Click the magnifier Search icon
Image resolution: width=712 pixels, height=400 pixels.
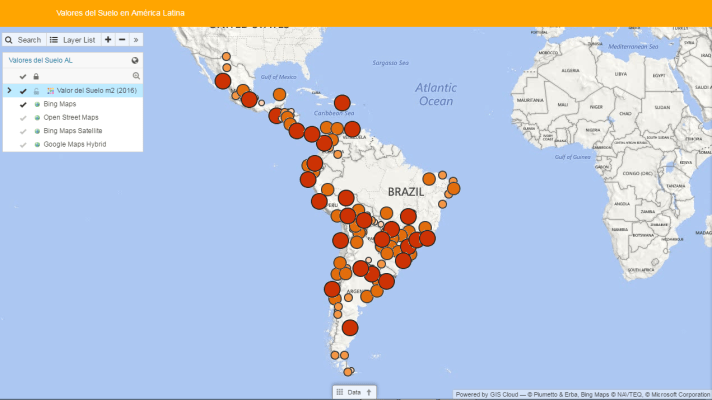[9, 40]
